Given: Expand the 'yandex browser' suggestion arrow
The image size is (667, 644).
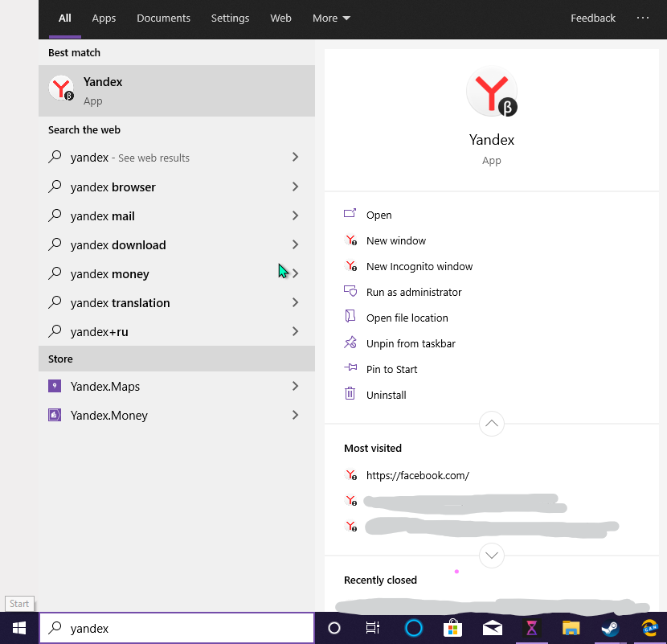Looking at the screenshot, I should point(295,187).
